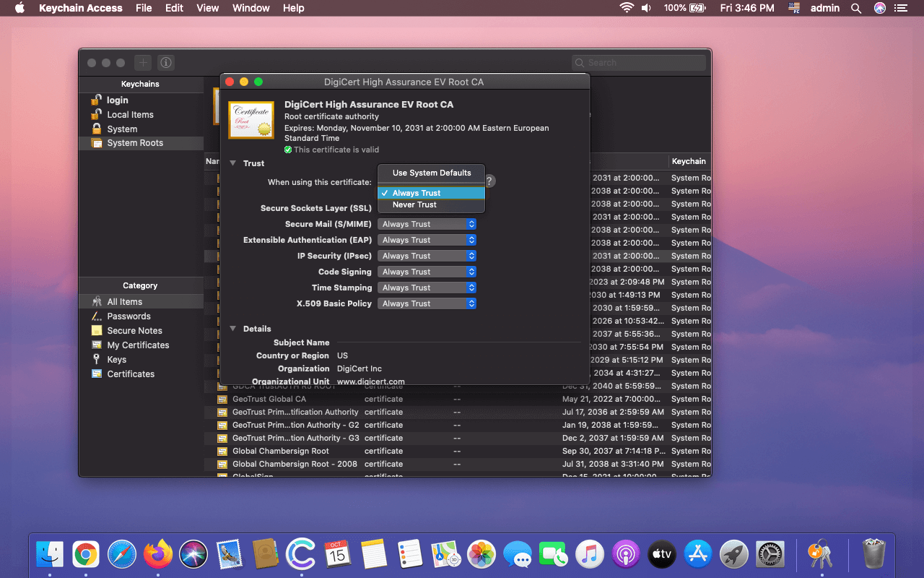Select the Keys category
Viewport: 924px width, 578px height.
(116, 360)
